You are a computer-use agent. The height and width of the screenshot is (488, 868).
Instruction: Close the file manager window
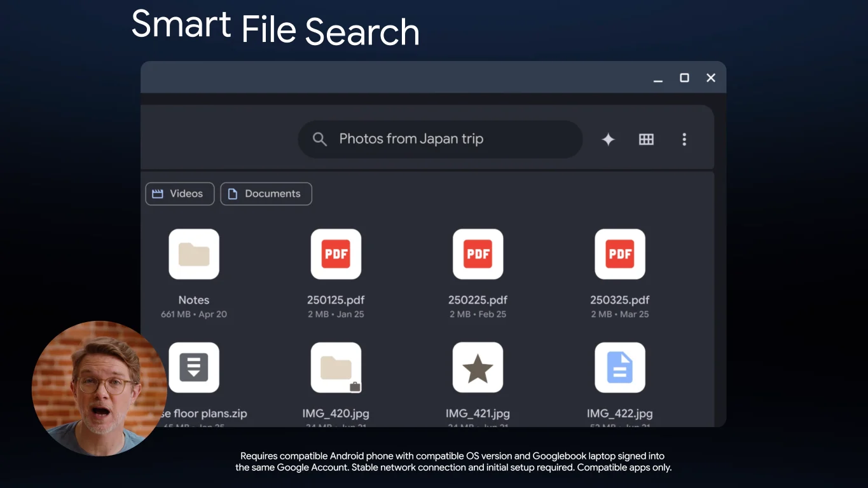(x=711, y=78)
